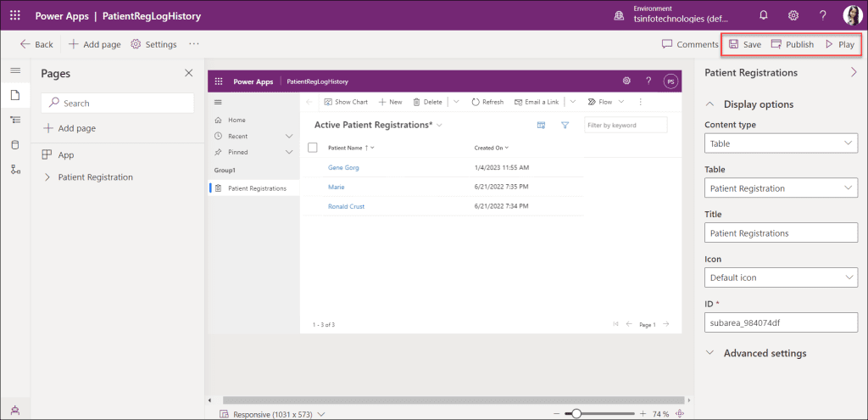Click the Pages search box
Image resolution: width=868 pixels, height=420 pixels.
pyautogui.click(x=117, y=103)
